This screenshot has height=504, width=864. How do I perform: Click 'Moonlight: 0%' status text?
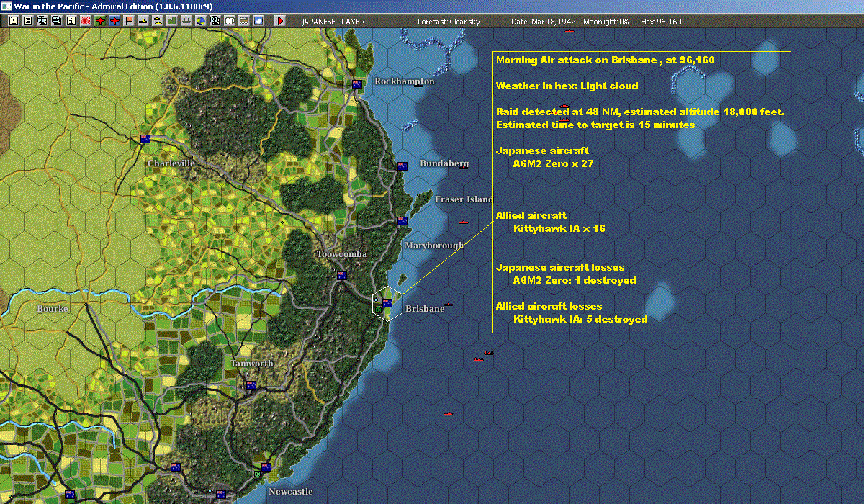tap(606, 22)
